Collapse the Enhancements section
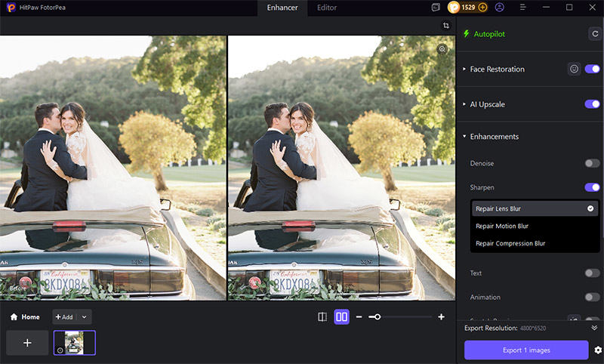Screen dimensions: 604x364 [464, 137]
